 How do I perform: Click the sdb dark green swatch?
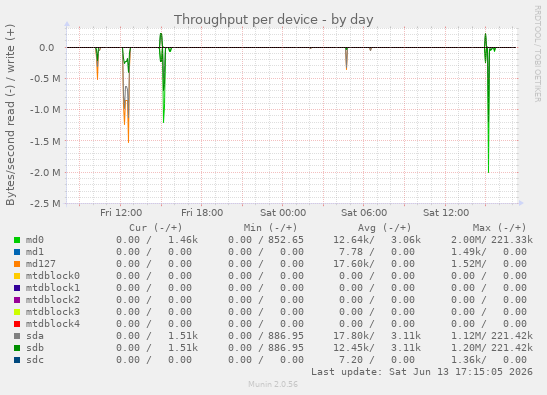(x=17, y=348)
